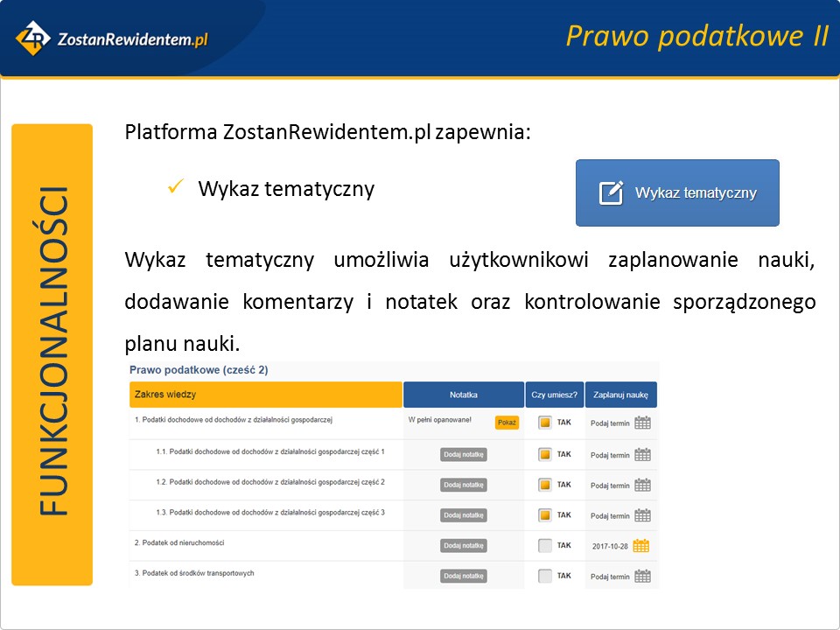The height and width of the screenshot is (630, 840).
Task: Select the 2017-10-28 date field
Action: point(609,546)
